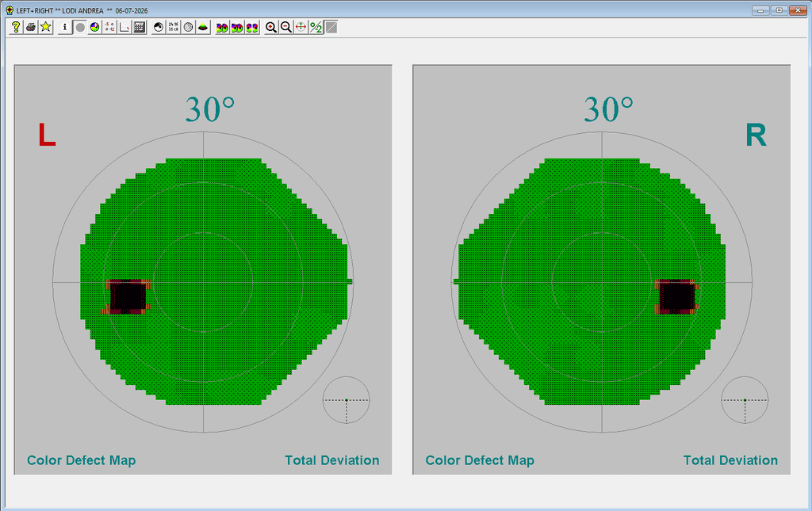The image size is (812, 511).
Task: Click the black grid table icon
Action: click(x=140, y=28)
